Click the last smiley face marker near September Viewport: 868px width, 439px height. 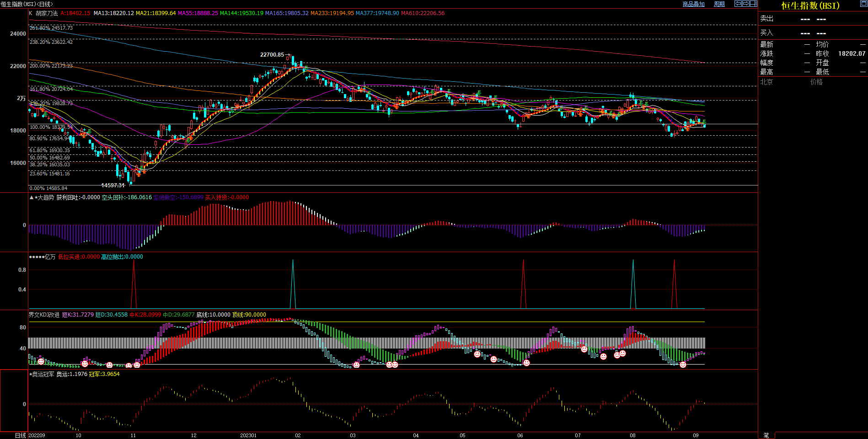click(683, 365)
